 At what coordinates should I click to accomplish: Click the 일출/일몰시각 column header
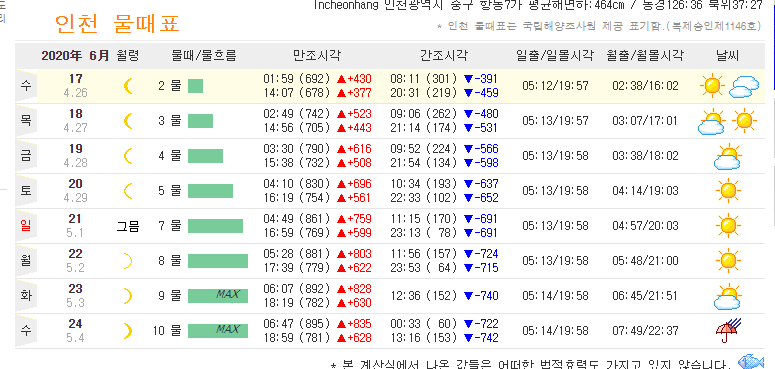(554, 55)
